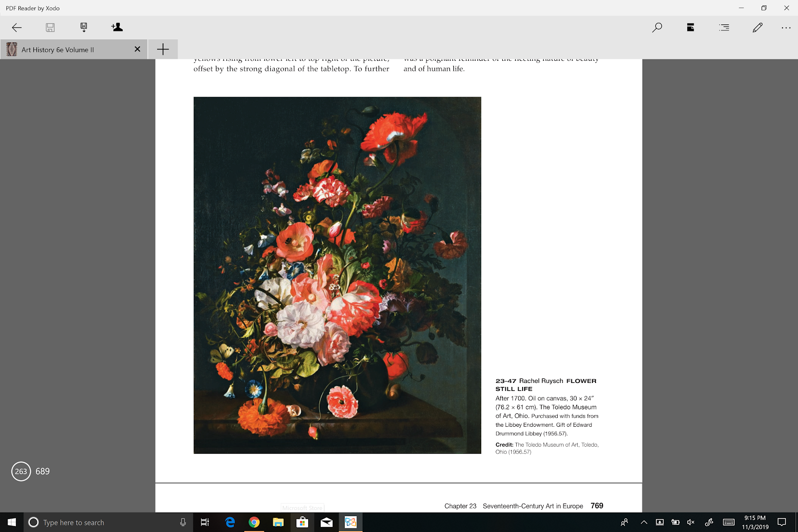Open the view mode page icon
The width and height of the screenshot is (798, 532).
pyautogui.click(x=691, y=27)
